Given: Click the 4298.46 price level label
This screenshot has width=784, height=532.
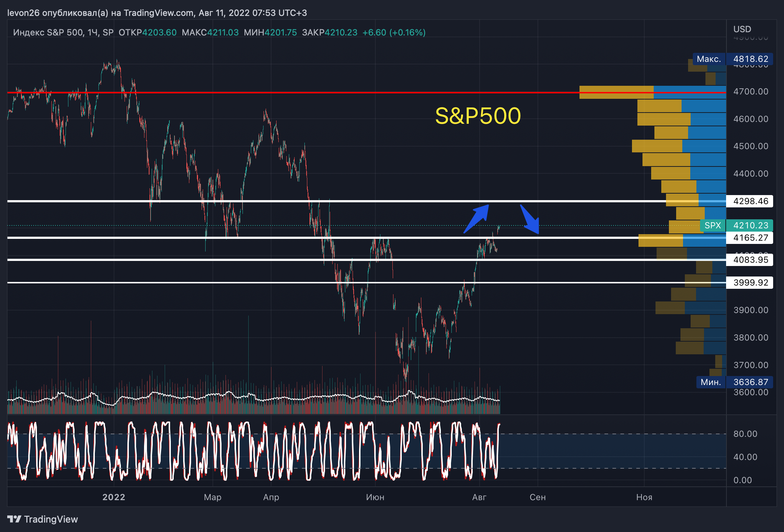Looking at the screenshot, I should [750, 201].
